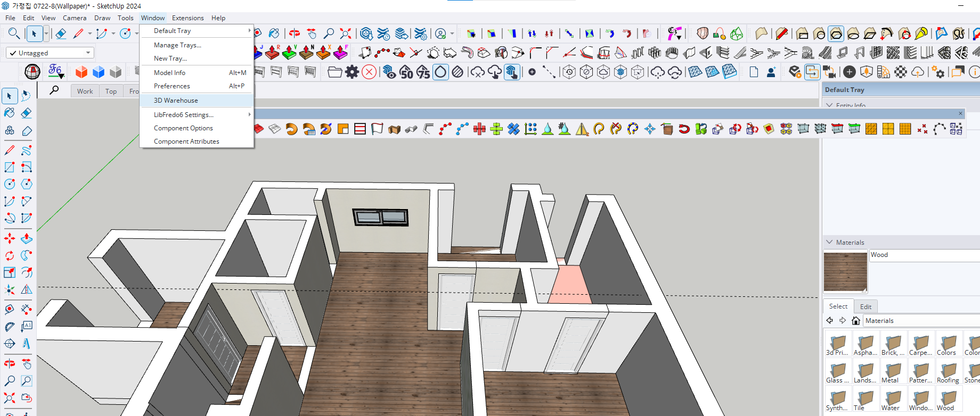Toggle the highlighted hexagon sandbox tool in the top toolbar
Image resolution: width=980 pixels, height=416 pixels.
tap(836, 34)
